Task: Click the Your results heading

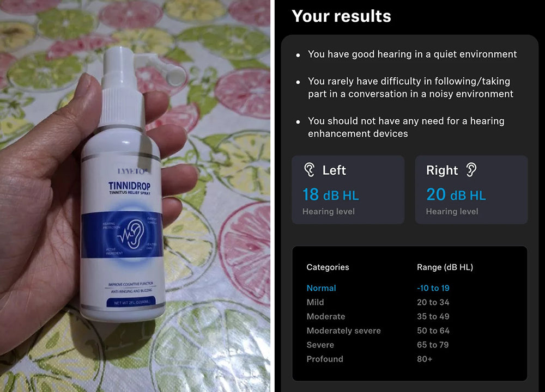Action: click(341, 16)
